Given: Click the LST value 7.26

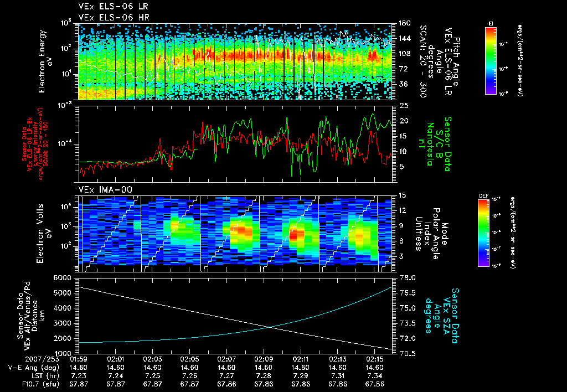Looking at the screenshot, I should coord(189,376).
